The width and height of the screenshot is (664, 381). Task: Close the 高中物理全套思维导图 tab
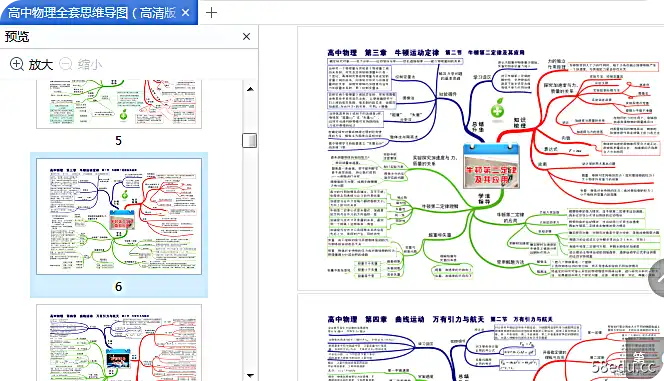click(x=185, y=13)
